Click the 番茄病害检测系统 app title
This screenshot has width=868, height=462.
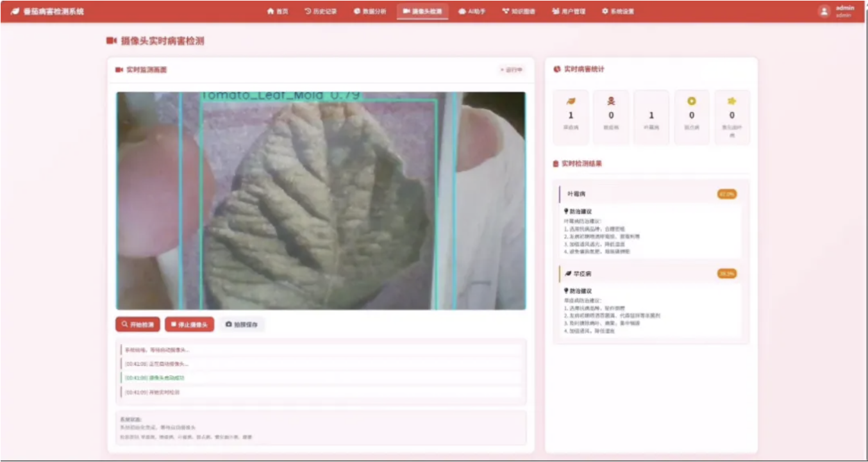tap(53, 12)
